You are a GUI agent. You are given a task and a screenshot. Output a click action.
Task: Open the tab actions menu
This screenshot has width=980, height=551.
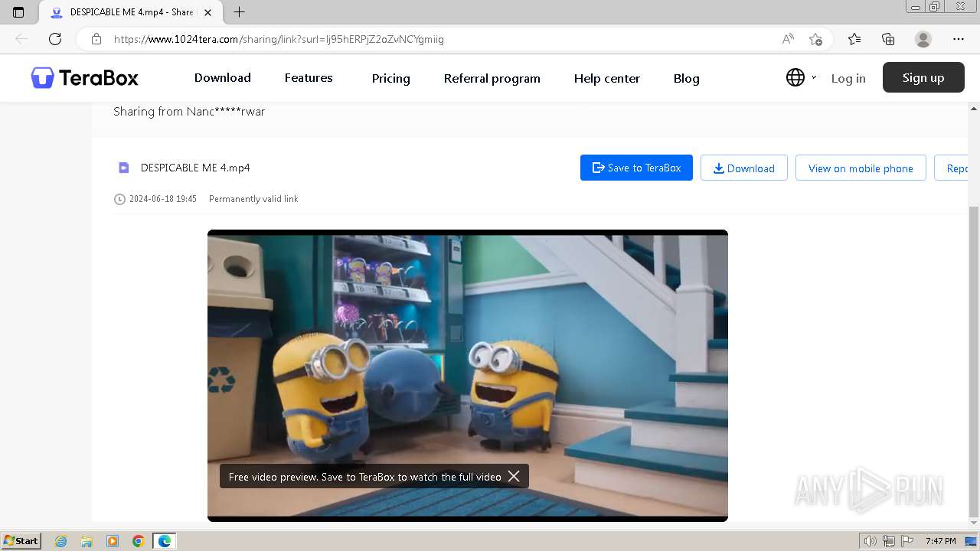pos(18,12)
